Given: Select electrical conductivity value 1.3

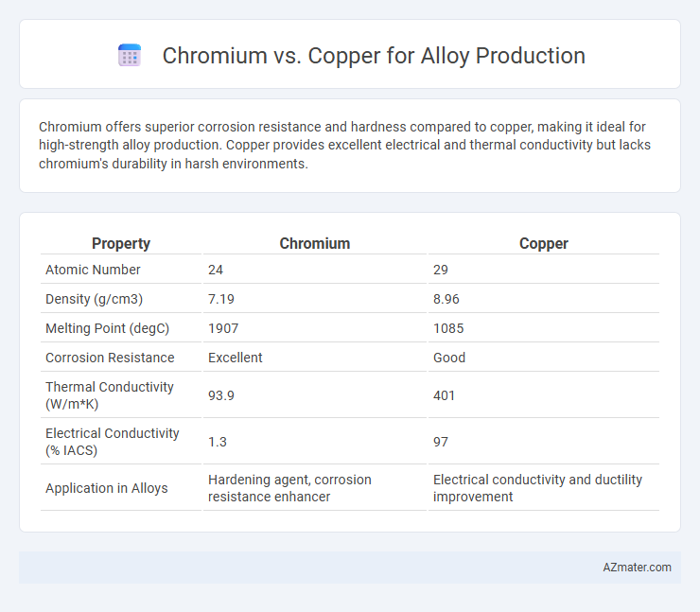Looking at the screenshot, I should point(218,442).
